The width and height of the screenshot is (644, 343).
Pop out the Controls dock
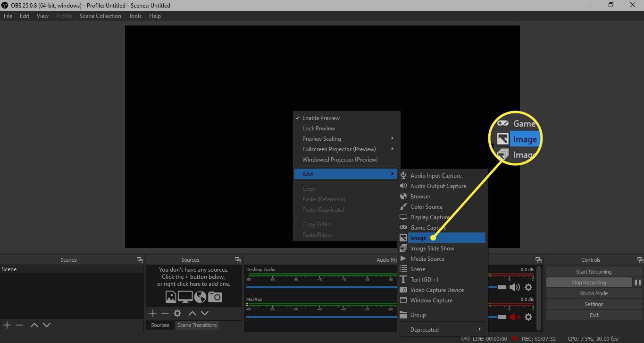pyautogui.click(x=640, y=260)
